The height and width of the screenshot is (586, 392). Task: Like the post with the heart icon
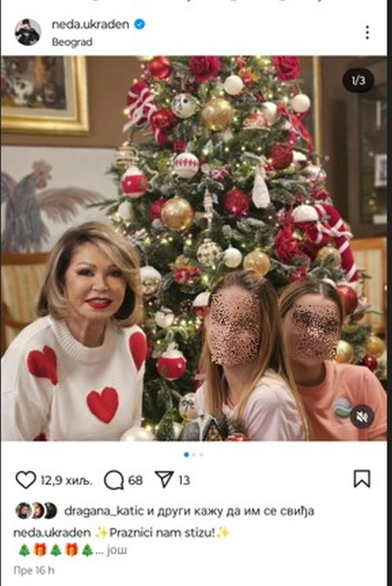tap(26, 480)
